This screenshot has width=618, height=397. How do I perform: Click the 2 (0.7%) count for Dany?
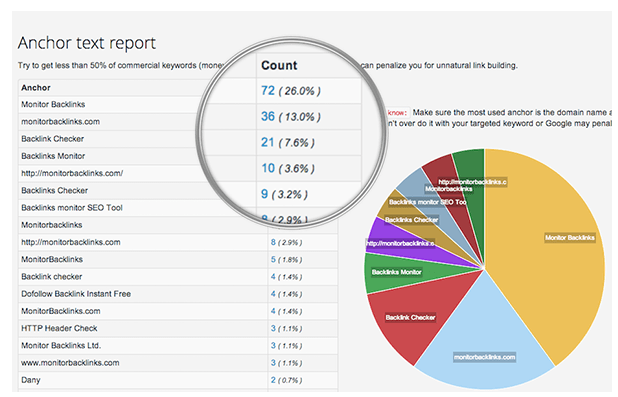286,380
